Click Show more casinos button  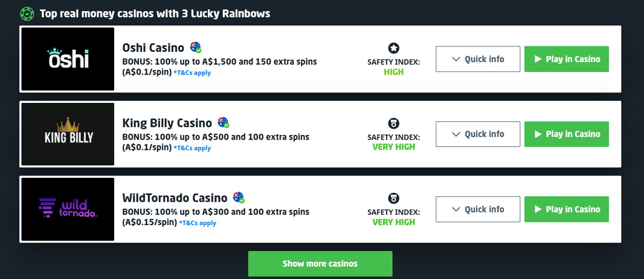[320, 264]
